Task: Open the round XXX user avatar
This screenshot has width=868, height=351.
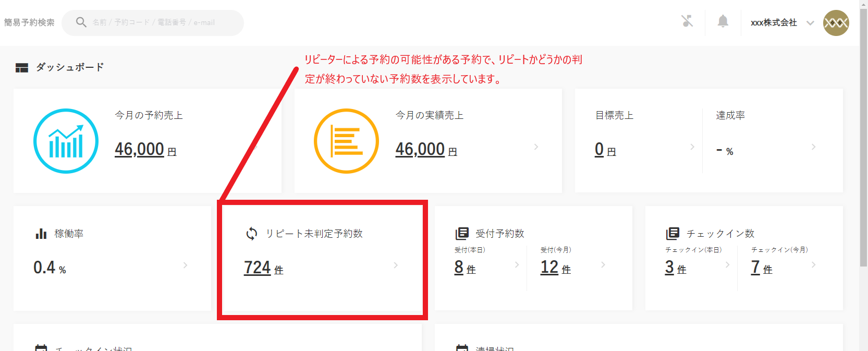Action: (836, 23)
